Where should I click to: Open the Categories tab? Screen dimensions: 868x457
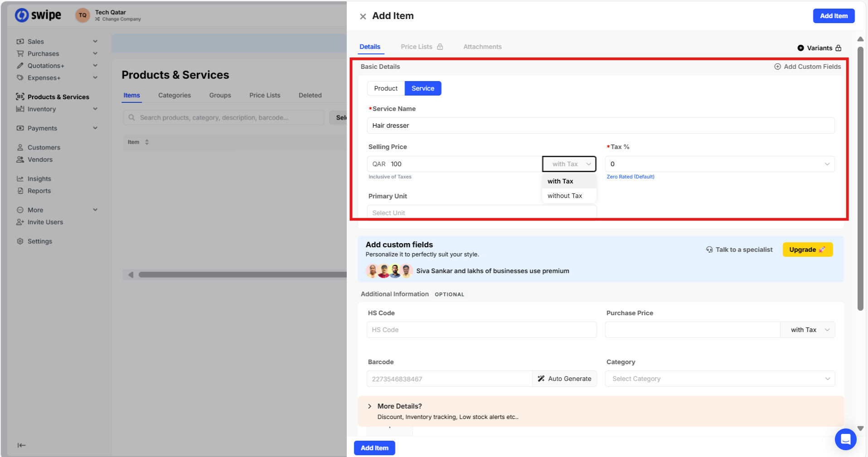coord(175,95)
